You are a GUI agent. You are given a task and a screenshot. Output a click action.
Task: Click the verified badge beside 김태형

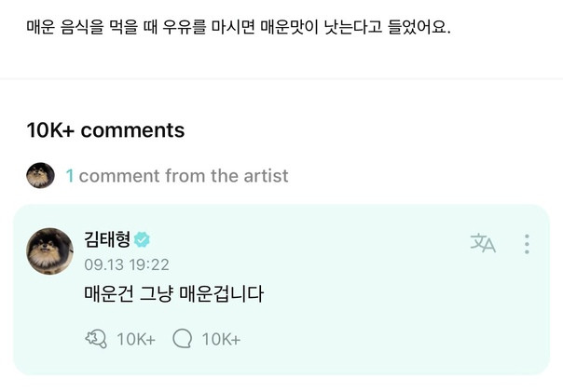[x=143, y=239]
